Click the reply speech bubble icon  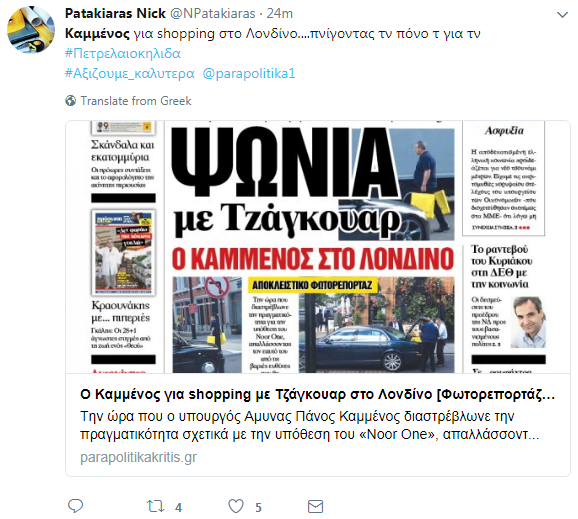(x=76, y=506)
